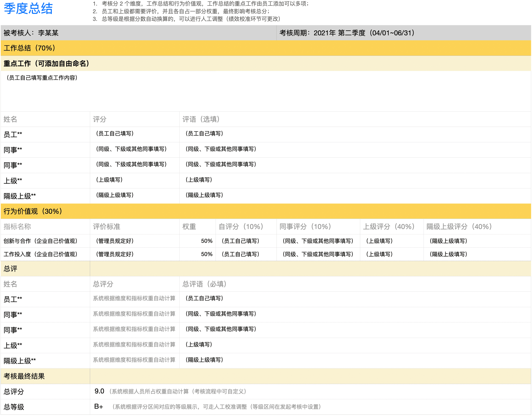Select the 评语（选填）column header
Image resolution: width=532 pixels, height=416 pixels.
click(x=355, y=119)
